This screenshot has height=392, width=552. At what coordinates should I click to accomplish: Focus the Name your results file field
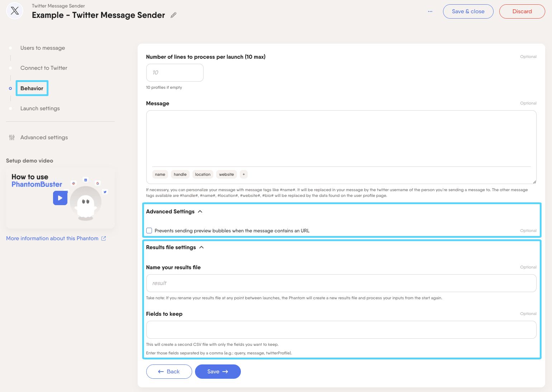(341, 283)
